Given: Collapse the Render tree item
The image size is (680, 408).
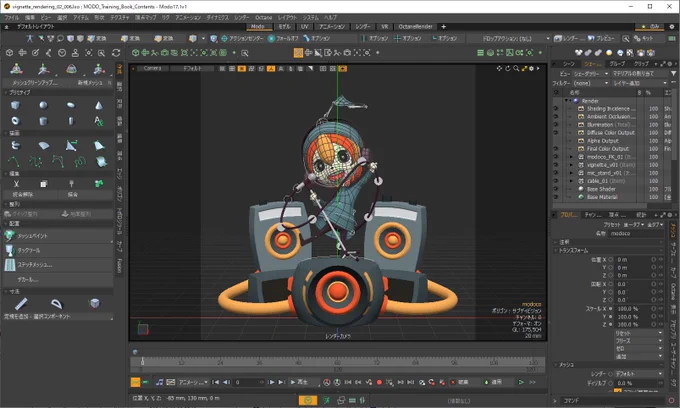Looking at the screenshot, I should tap(566, 101).
